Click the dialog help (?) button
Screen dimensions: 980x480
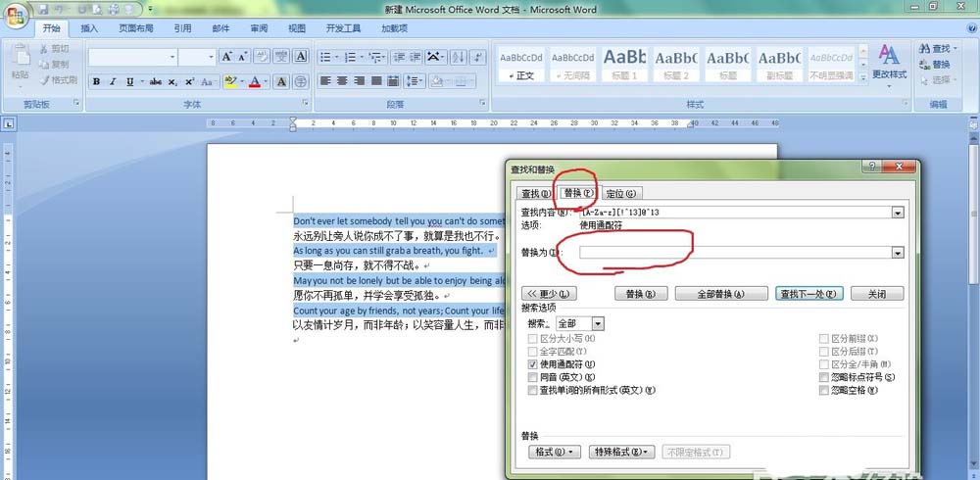pos(872,167)
